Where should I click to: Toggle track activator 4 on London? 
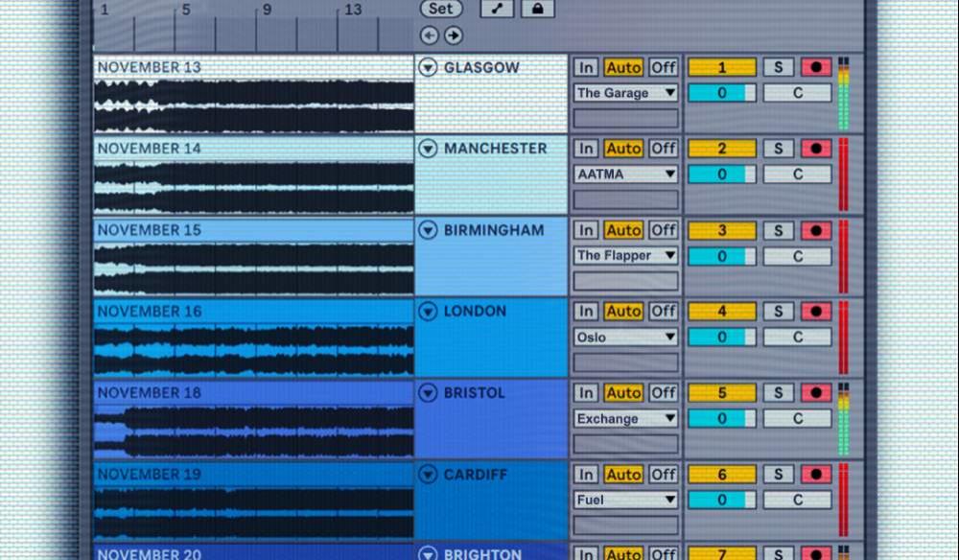tap(722, 312)
